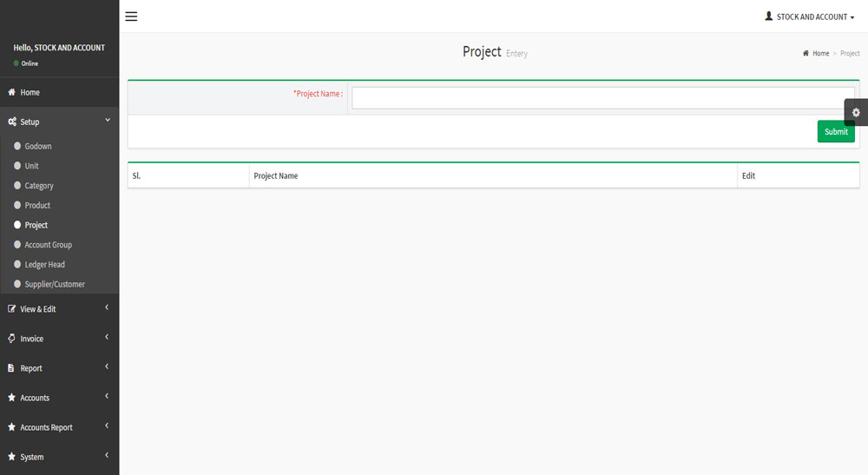Open the STOCK AND ACCOUNT user dropdown caret

852,17
